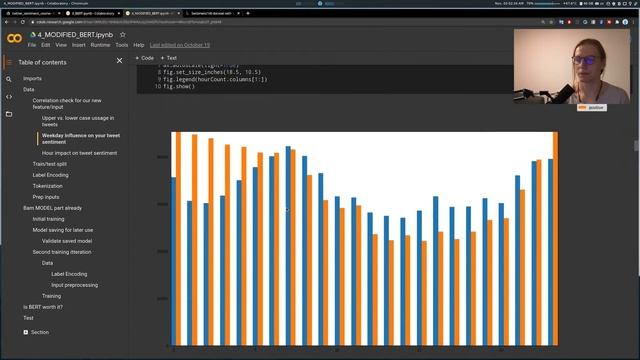Go to Correlation check for our new feature/input
Screen dimensions: 640x360
[67, 104]
